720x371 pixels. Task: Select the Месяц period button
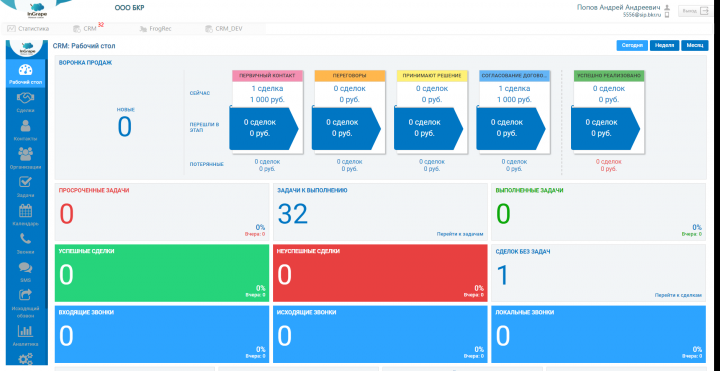695,45
